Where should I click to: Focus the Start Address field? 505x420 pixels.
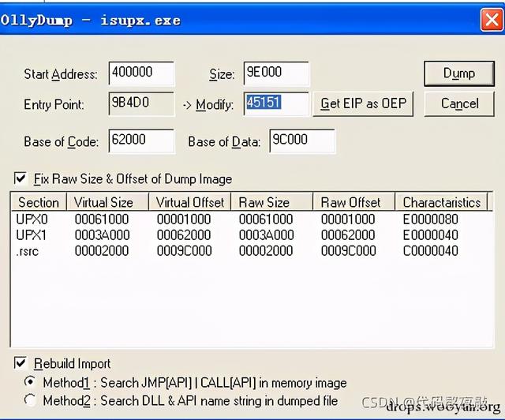141,73
